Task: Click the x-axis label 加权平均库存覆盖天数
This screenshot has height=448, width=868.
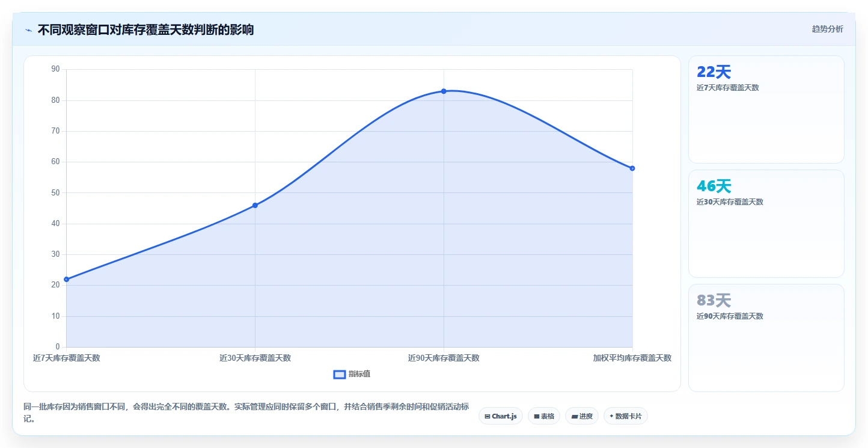Action: tap(632, 358)
